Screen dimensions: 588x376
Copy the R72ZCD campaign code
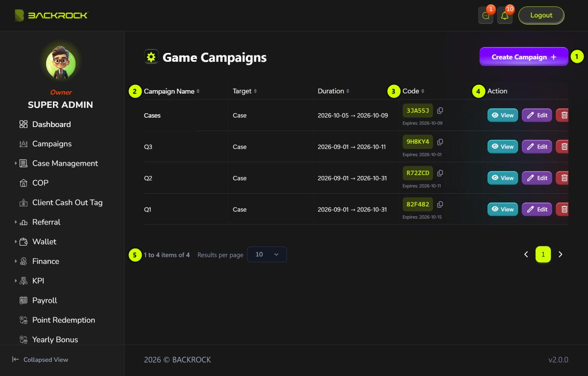coord(440,173)
